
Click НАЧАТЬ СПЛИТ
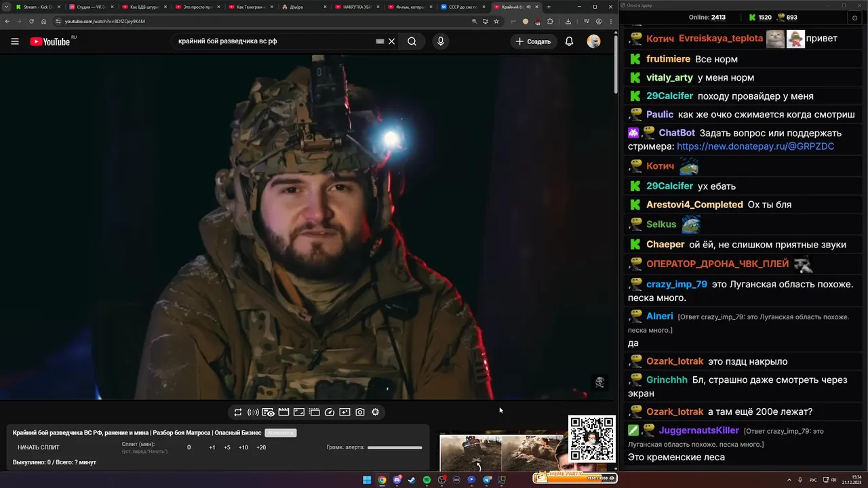click(x=39, y=447)
